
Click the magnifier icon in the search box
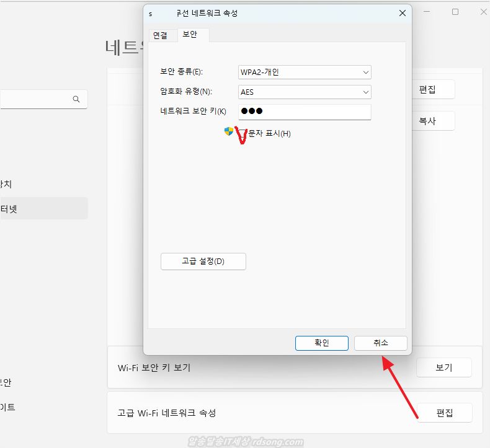[76, 99]
